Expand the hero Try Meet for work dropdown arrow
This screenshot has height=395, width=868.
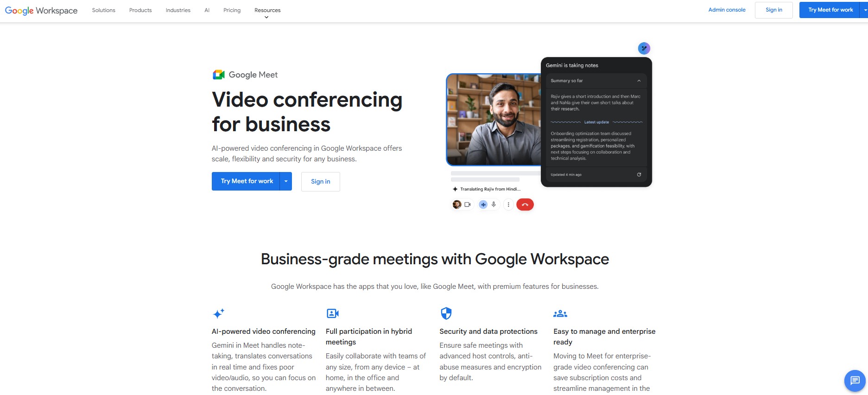point(286,181)
